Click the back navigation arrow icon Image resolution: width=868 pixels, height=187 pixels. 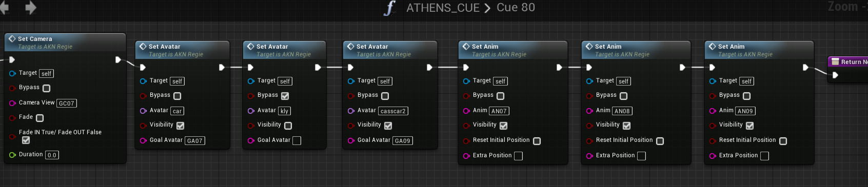tap(5, 8)
